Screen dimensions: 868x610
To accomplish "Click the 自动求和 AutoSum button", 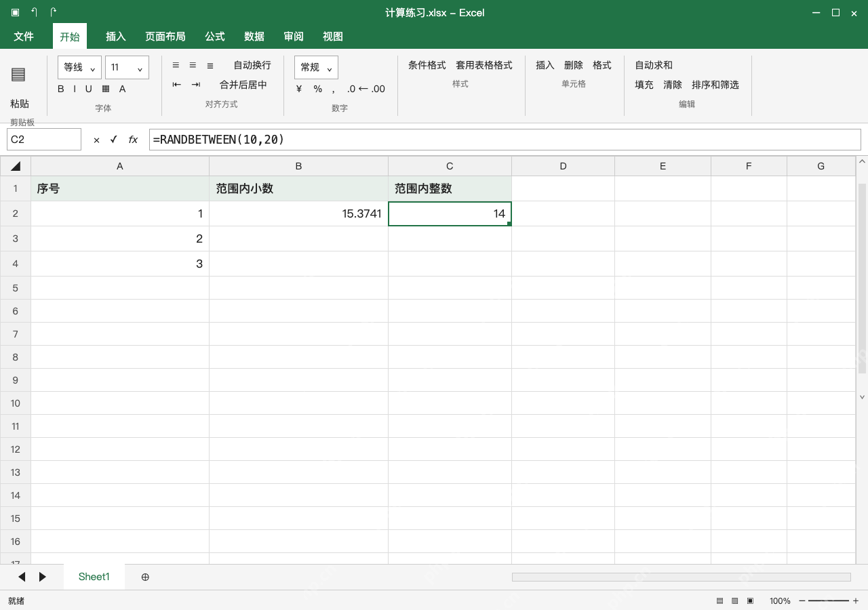I will [654, 65].
